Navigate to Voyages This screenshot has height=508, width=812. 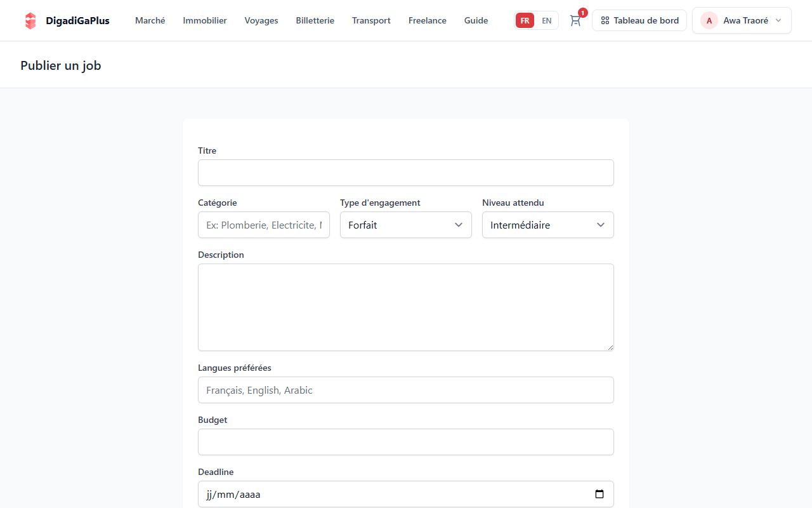click(261, 20)
